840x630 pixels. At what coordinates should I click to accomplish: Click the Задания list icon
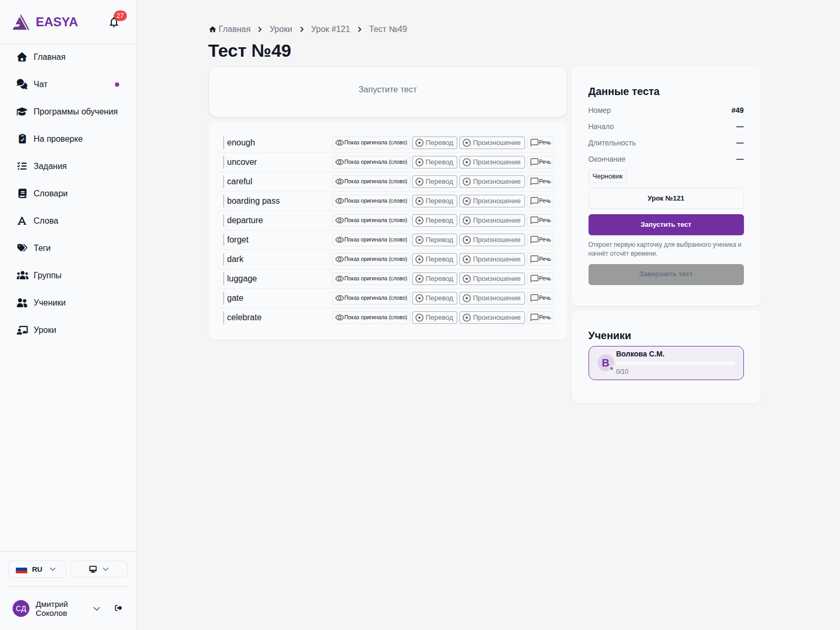click(22, 166)
